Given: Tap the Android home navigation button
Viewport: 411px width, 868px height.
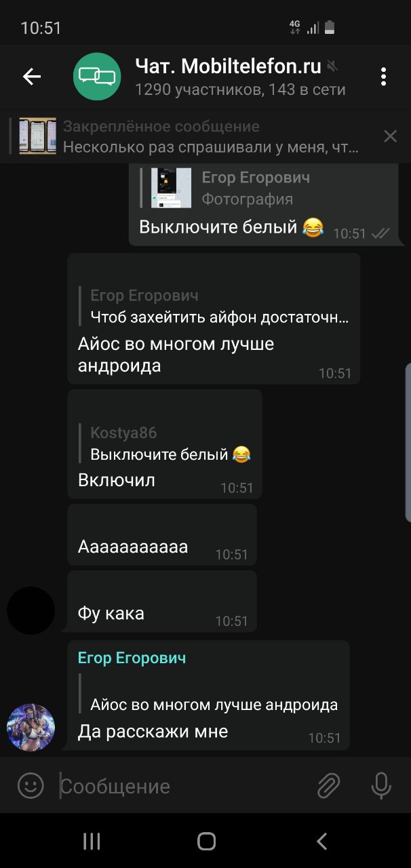Looking at the screenshot, I should [206, 842].
